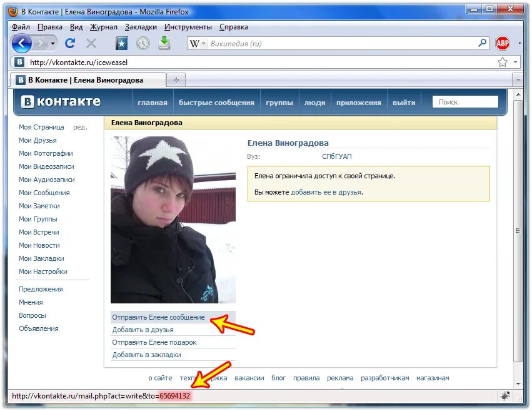Click the ВКонтакте logo
The width and height of the screenshot is (532, 411).
click(x=61, y=101)
